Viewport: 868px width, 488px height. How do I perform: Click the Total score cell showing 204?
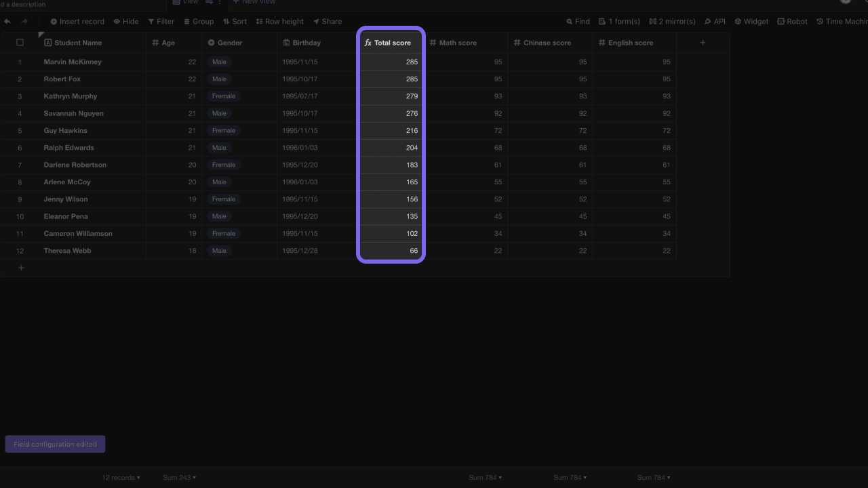(x=391, y=148)
